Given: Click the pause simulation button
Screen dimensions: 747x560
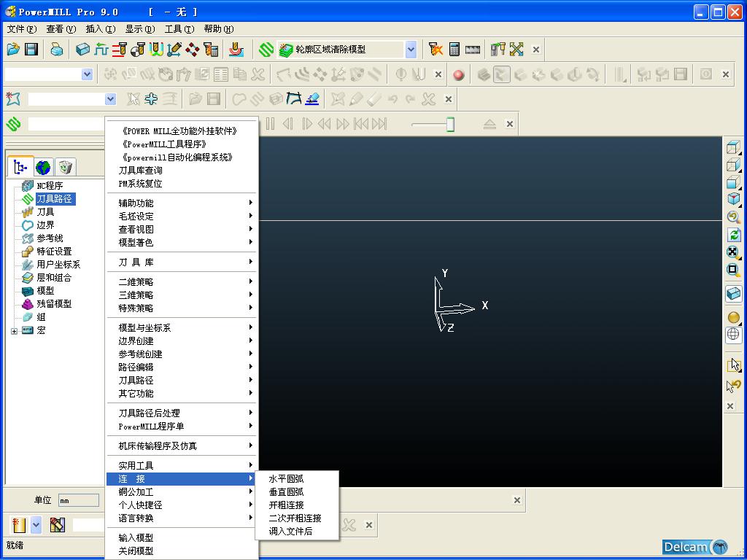Looking at the screenshot, I should [270, 124].
